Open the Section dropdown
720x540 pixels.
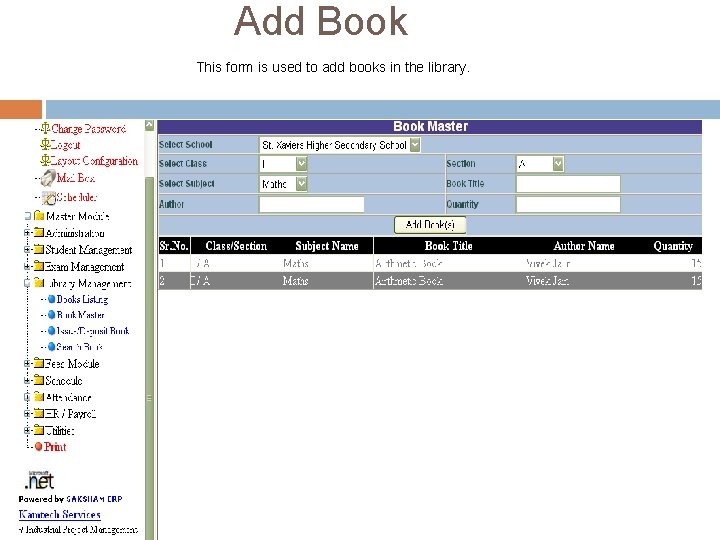pos(558,163)
